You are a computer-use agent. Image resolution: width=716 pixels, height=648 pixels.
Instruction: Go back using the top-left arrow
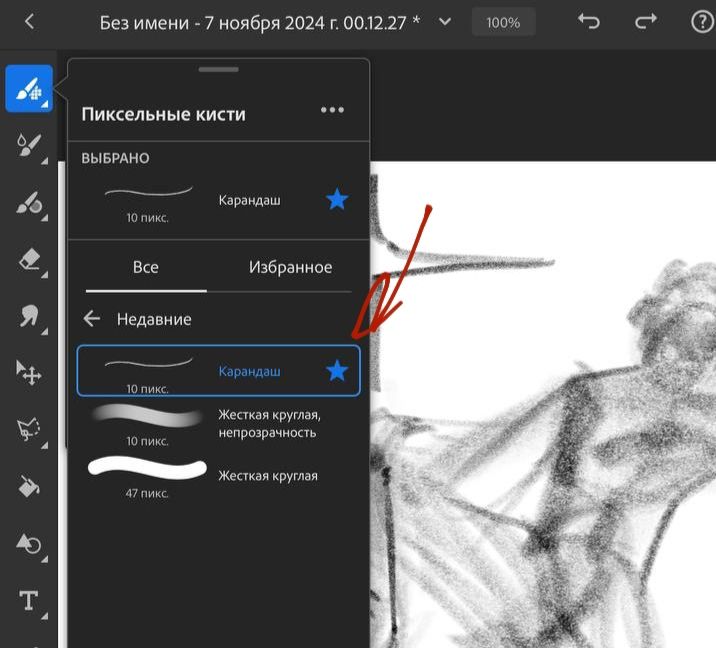(29, 21)
